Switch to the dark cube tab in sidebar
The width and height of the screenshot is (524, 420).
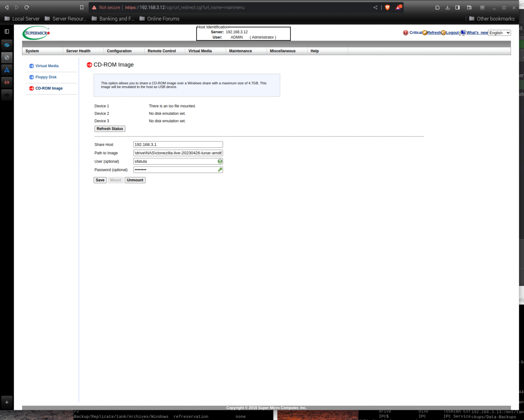pos(7,95)
